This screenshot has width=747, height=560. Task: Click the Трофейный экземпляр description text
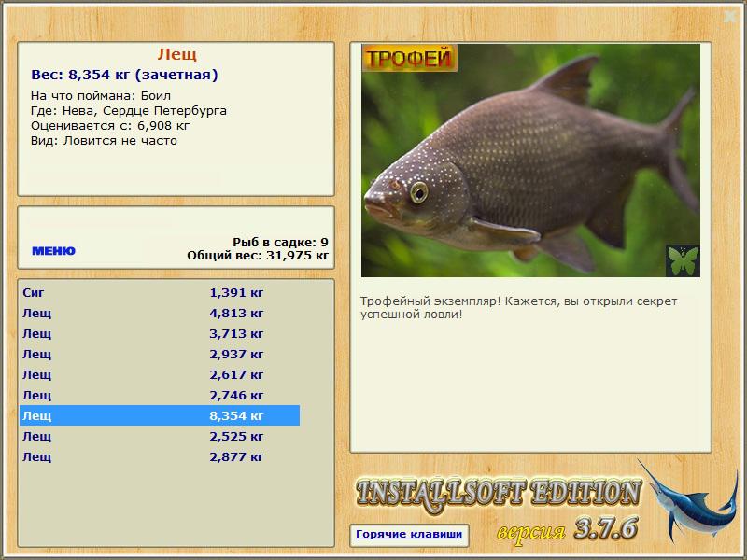(x=518, y=308)
